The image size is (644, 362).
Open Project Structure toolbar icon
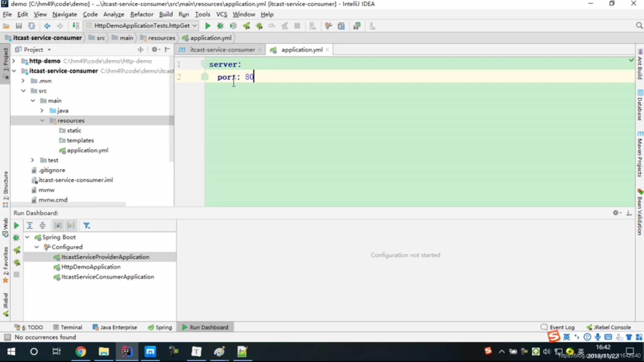tap(341, 26)
